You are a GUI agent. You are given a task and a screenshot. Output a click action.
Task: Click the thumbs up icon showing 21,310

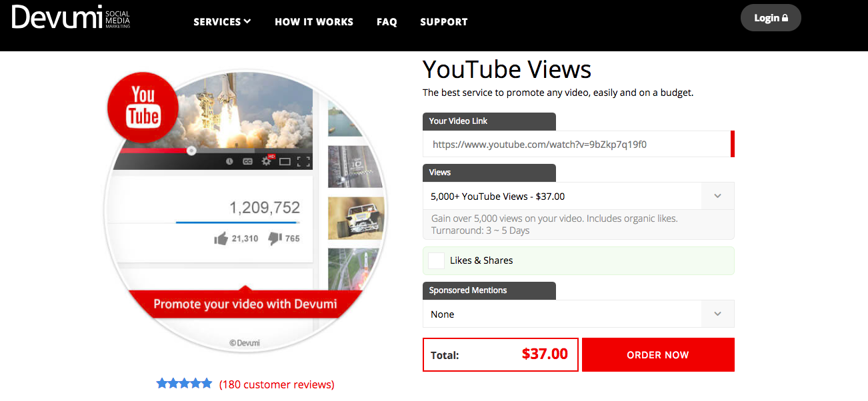(x=221, y=238)
